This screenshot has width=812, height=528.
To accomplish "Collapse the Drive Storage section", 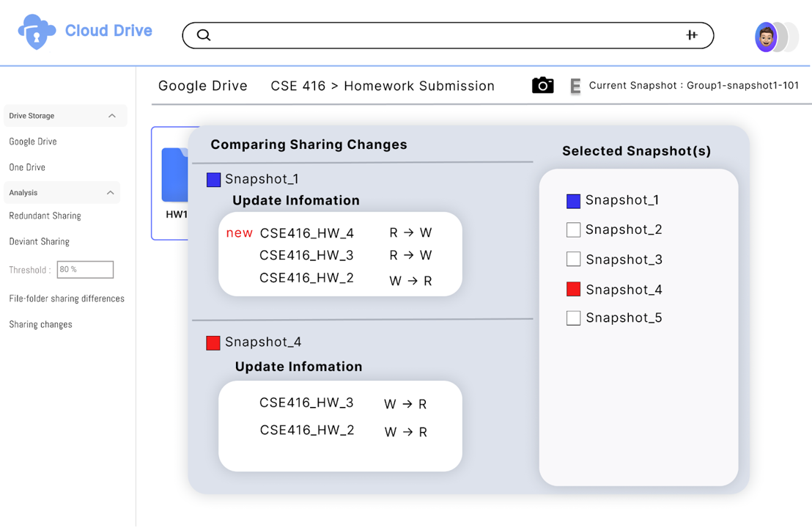I will 112,115.
